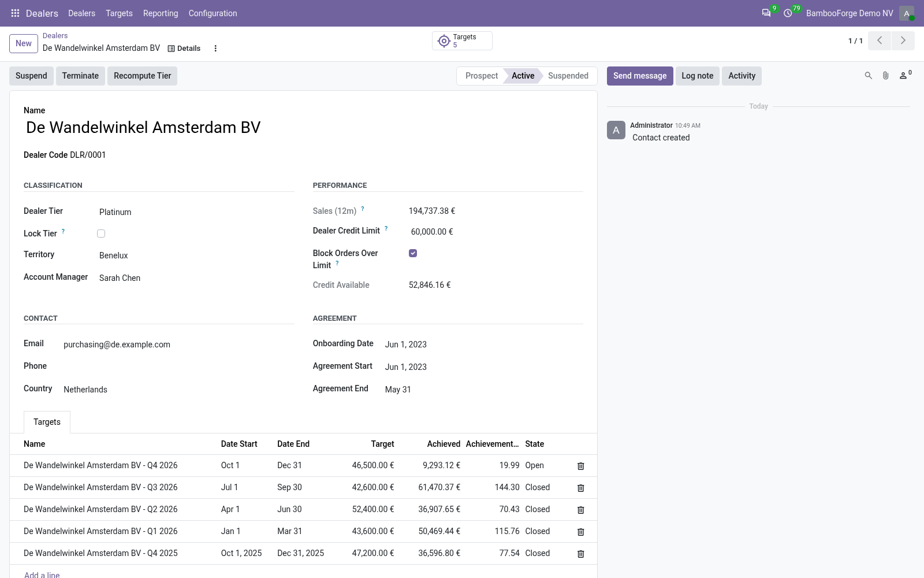Uncheck Block Orders Over Limit

[x=413, y=253]
